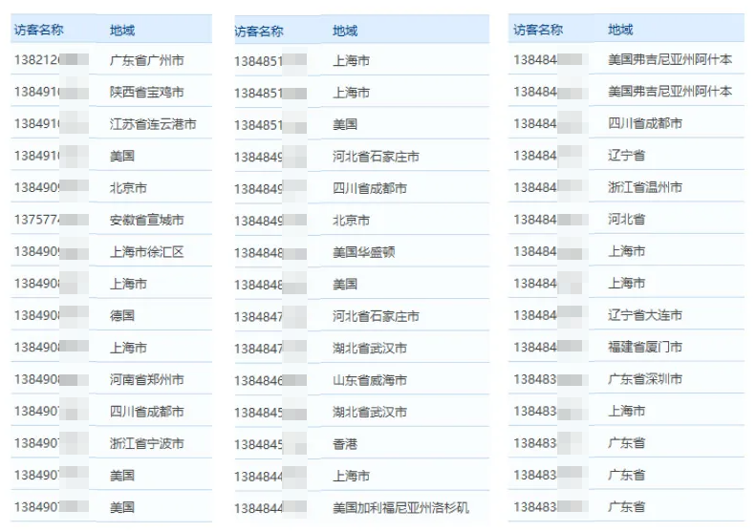Screen dimensions: 756x532
Task: Click visitor ID in the 德国 row
Action: (x=51, y=315)
